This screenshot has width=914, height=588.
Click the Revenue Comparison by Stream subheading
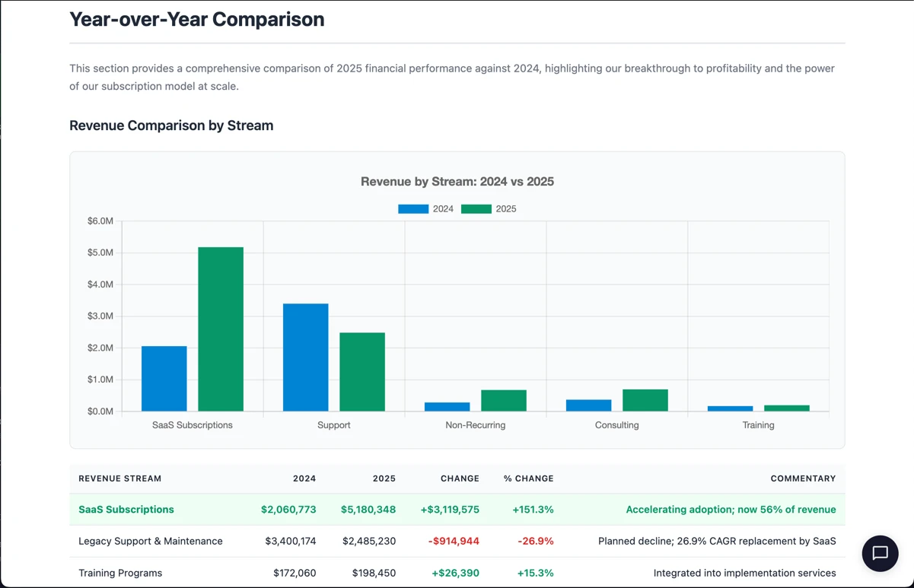coord(171,126)
